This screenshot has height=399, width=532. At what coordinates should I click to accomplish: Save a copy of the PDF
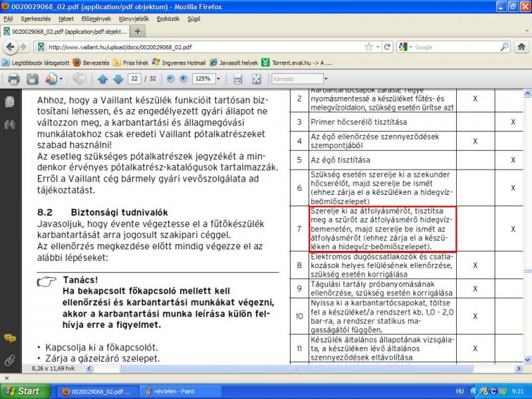pyautogui.click(x=33, y=79)
